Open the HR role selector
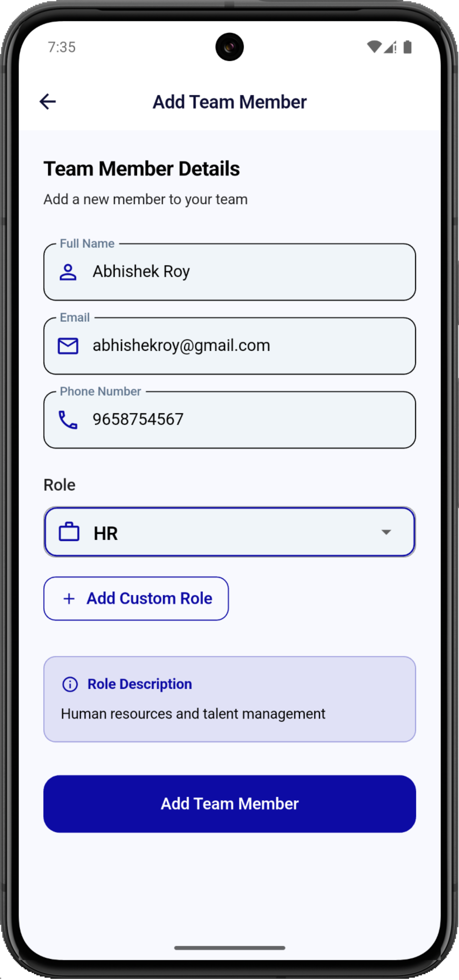Screen dimensions: 459x980 pos(229,532)
